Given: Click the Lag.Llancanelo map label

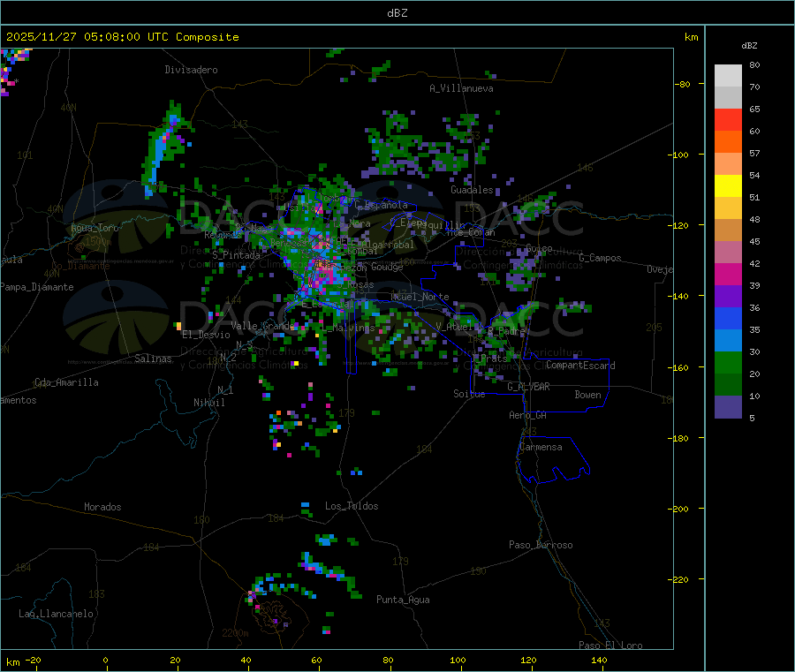Looking at the screenshot, I should click(x=57, y=614).
